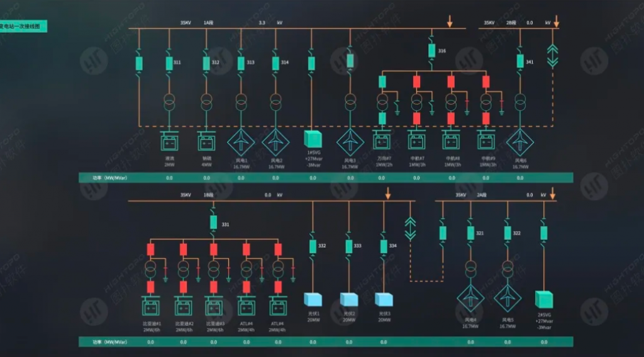
Task: Select the 风电3 wind turbine icon
Action: point(350,142)
